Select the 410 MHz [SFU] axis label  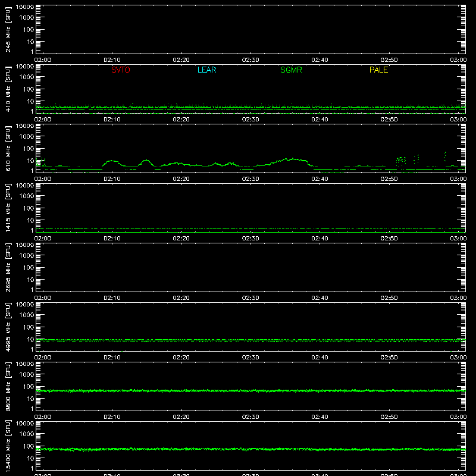pyautogui.click(x=8, y=89)
